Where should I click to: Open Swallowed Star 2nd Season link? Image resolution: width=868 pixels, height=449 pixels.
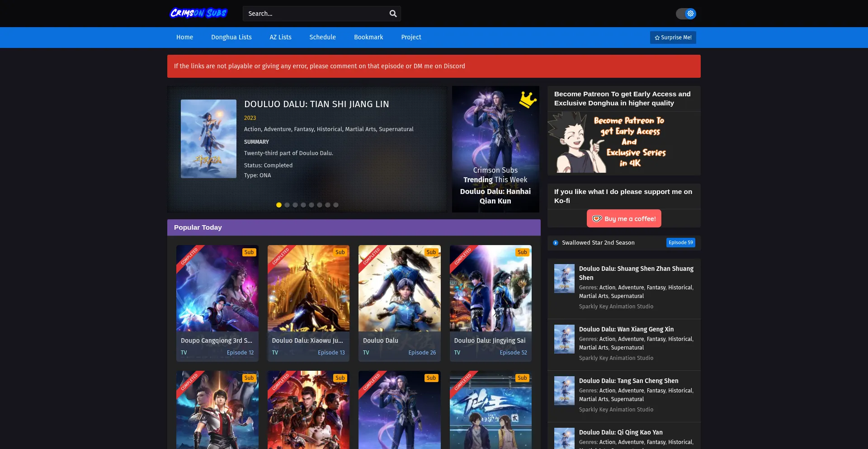598,243
